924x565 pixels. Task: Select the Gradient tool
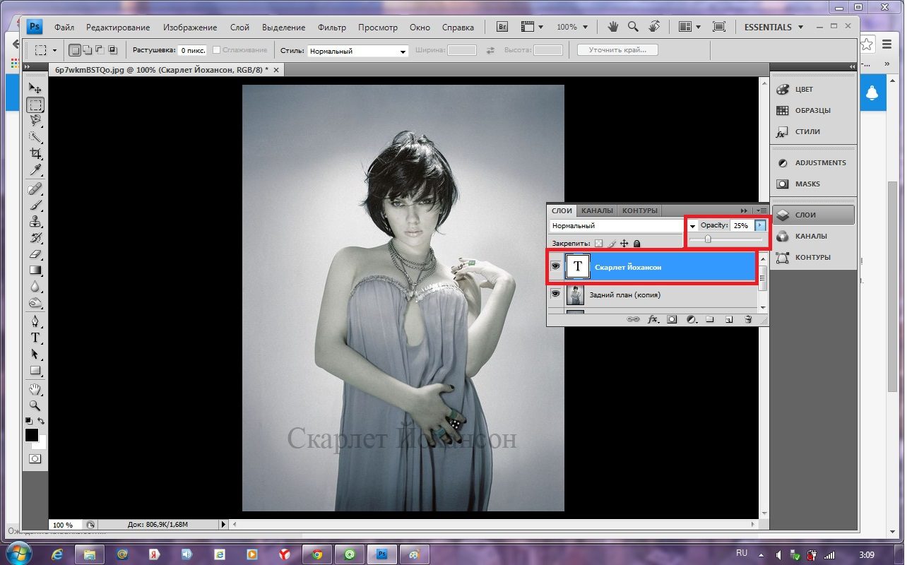click(35, 270)
